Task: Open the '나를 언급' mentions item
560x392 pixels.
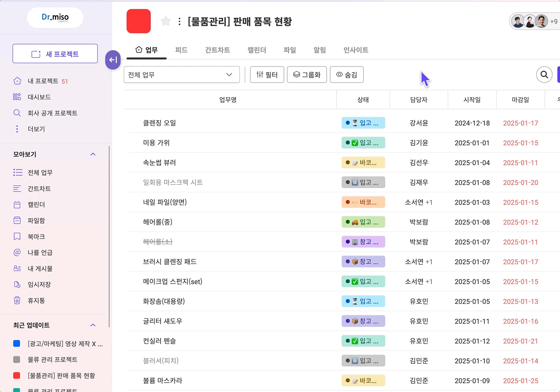Action: [x=40, y=253]
